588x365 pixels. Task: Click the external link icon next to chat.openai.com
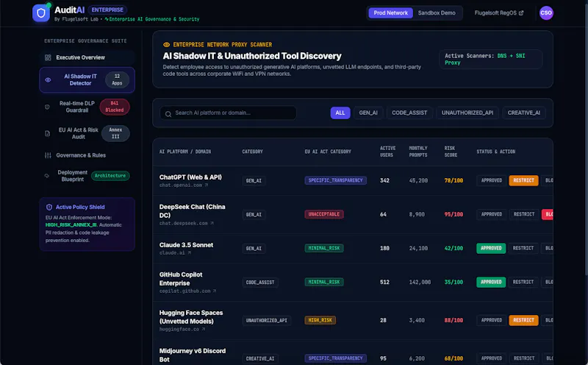coord(207,185)
